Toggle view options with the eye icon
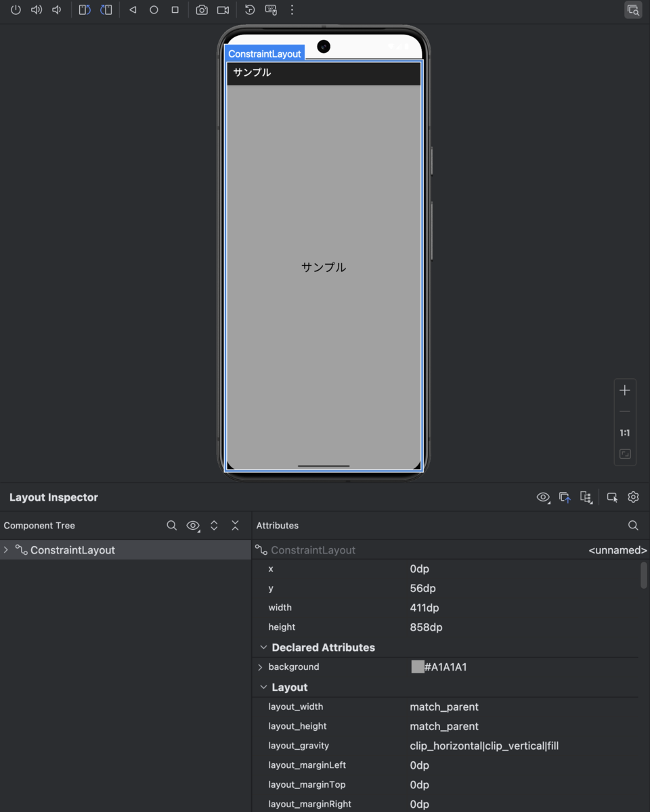Viewport: 650px width, 812px height. click(543, 497)
